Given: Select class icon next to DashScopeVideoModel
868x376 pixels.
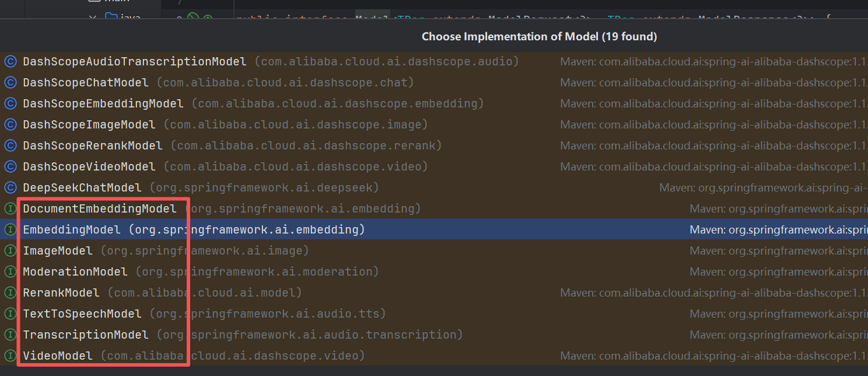Looking at the screenshot, I should click(10, 166).
